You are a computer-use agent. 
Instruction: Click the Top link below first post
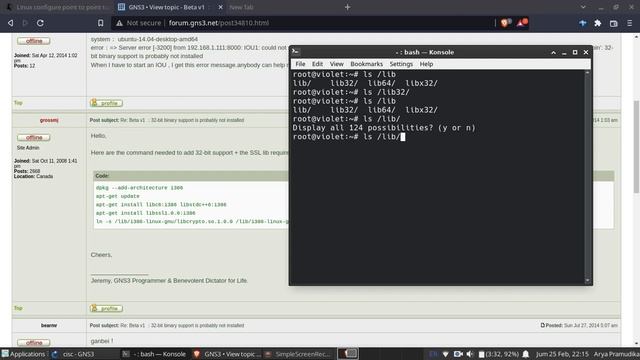point(18,103)
